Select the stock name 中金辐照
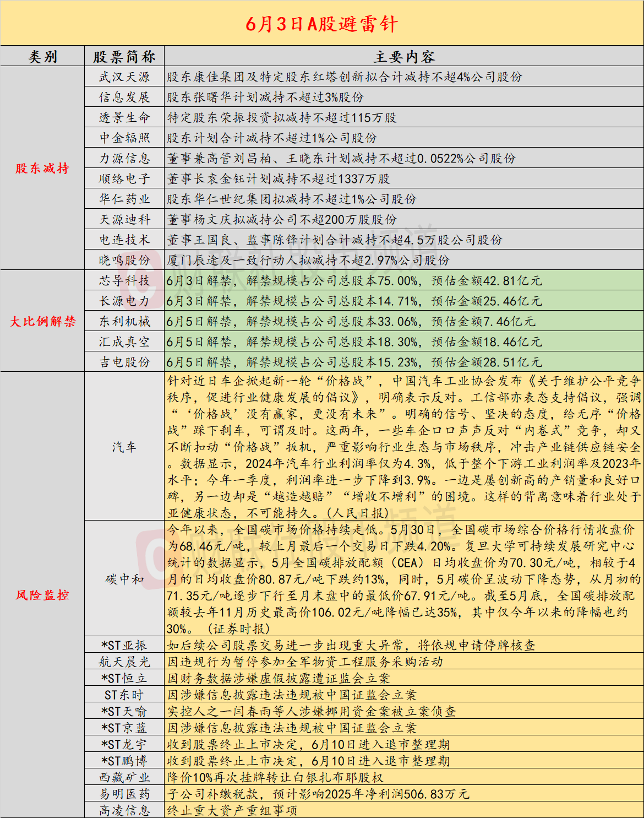Image resolution: width=644 pixels, height=818 pixels. (124, 138)
